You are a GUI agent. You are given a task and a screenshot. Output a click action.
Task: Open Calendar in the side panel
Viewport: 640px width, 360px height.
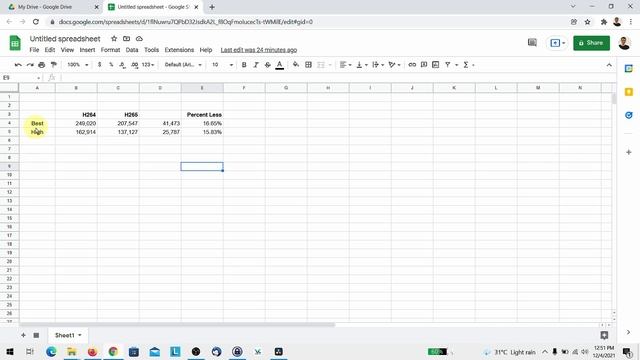(x=629, y=69)
